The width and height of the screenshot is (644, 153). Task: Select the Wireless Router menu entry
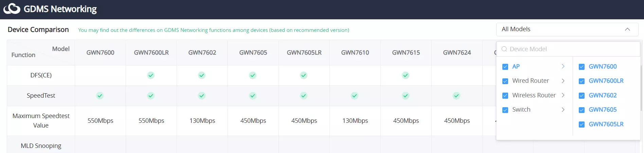pos(534,95)
